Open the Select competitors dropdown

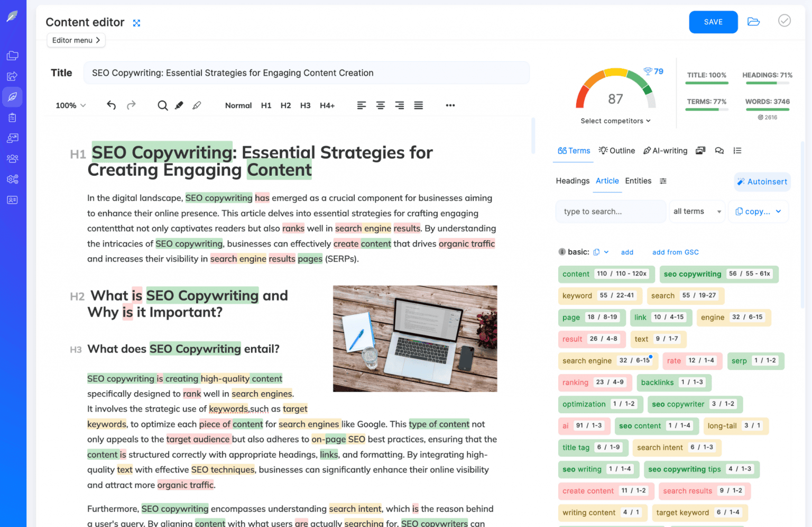[x=615, y=121]
